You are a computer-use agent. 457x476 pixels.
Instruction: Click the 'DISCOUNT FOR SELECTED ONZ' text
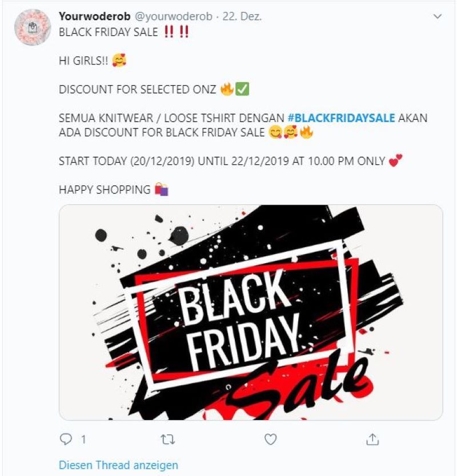137,89
